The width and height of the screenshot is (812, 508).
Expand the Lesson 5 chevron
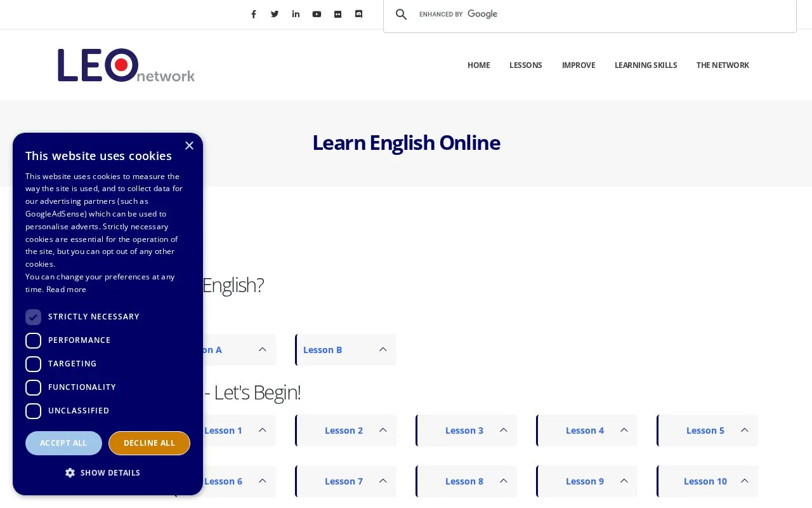click(745, 430)
